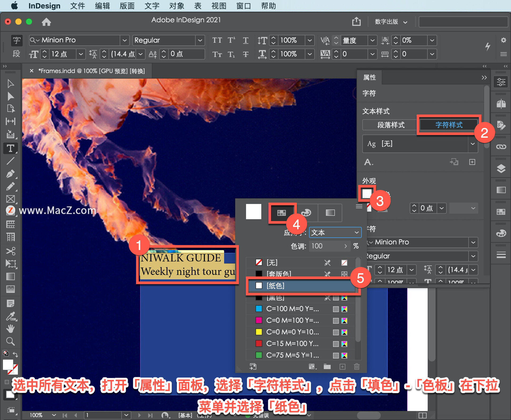This screenshot has height=420, width=511.
Task: Click the 字符样式 button
Action: pos(449,125)
